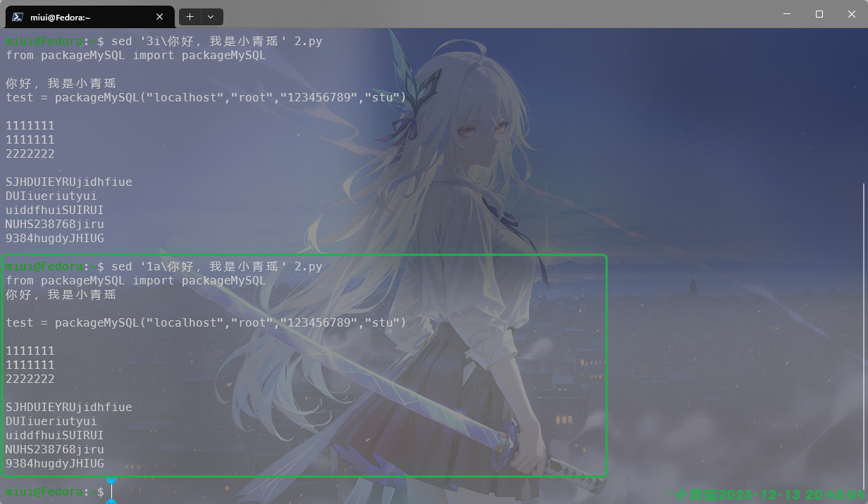
Task: Click the packageMySQL import statement
Action: point(134,55)
